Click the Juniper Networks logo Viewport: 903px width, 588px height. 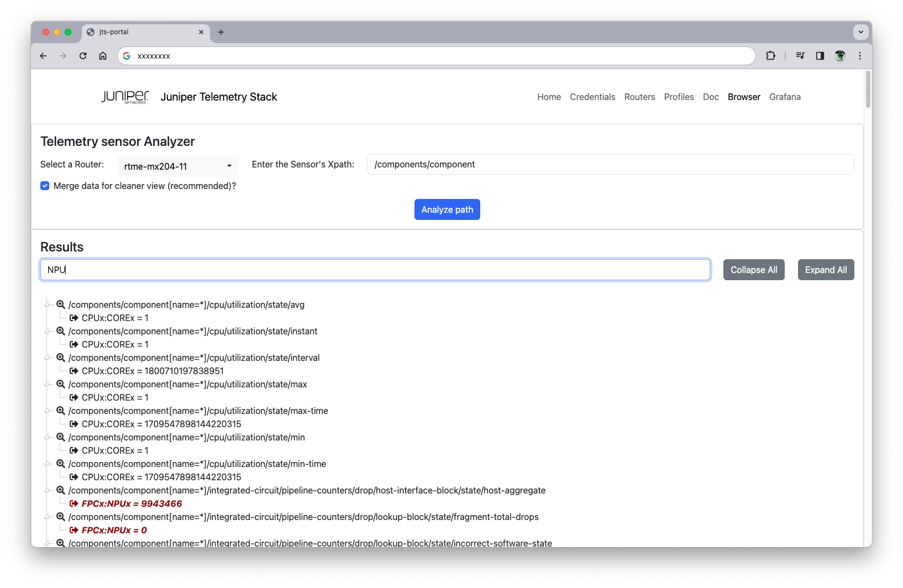coord(125,97)
